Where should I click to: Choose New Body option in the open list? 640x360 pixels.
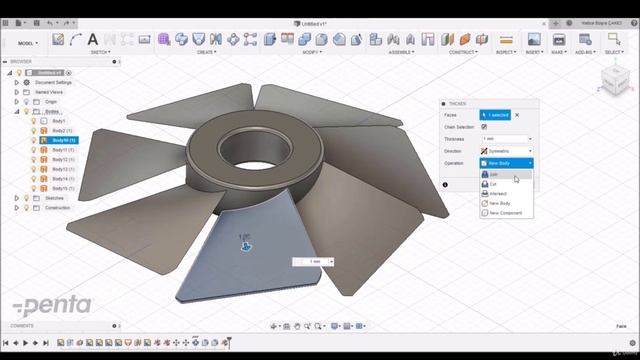[507, 203]
